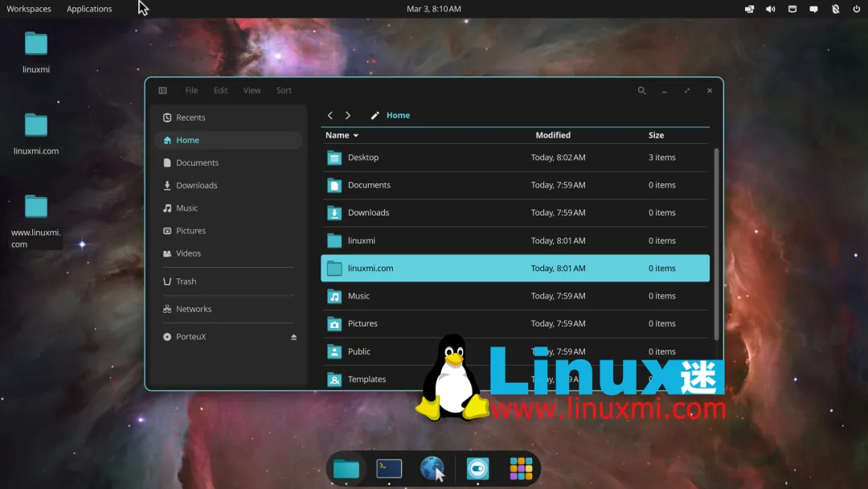This screenshot has width=868, height=489.
Task: Select the linuxmi folder row
Action: (515, 240)
